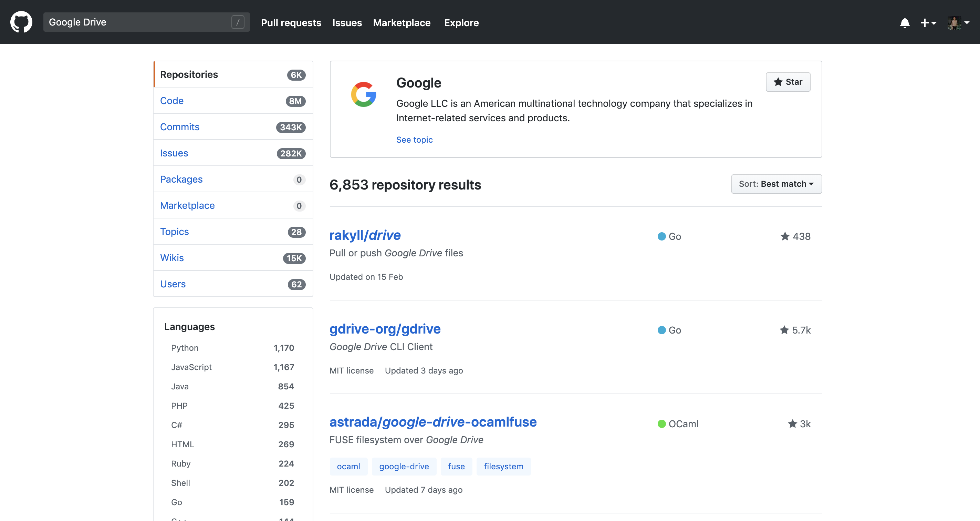This screenshot has width=980, height=521.
Task: Click the google-drive topic tag
Action: pos(404,467)
